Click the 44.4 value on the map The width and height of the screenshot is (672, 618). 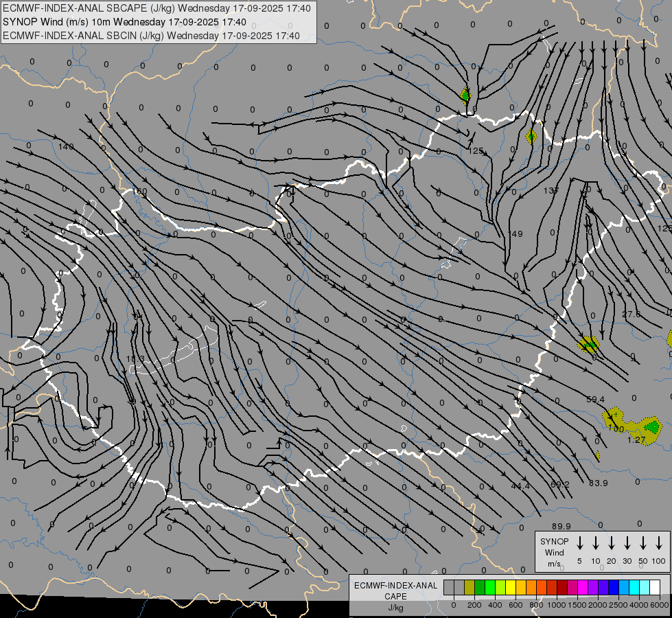tap(521, 486)
